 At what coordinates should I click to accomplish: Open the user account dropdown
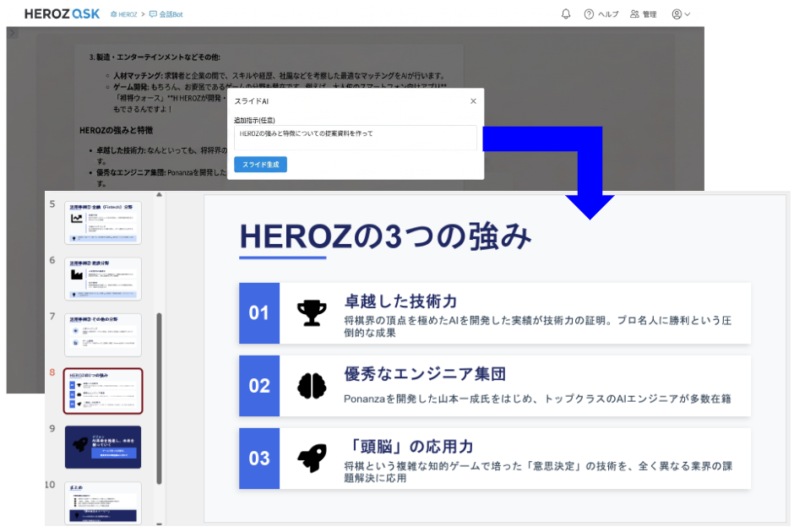pyautogui.click(x=681, y=14)
